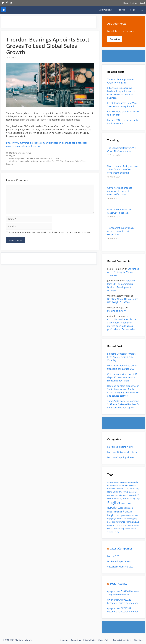Submit with Post Comment button
This screenshot has height=644, width=146.
tap(16, 240)
